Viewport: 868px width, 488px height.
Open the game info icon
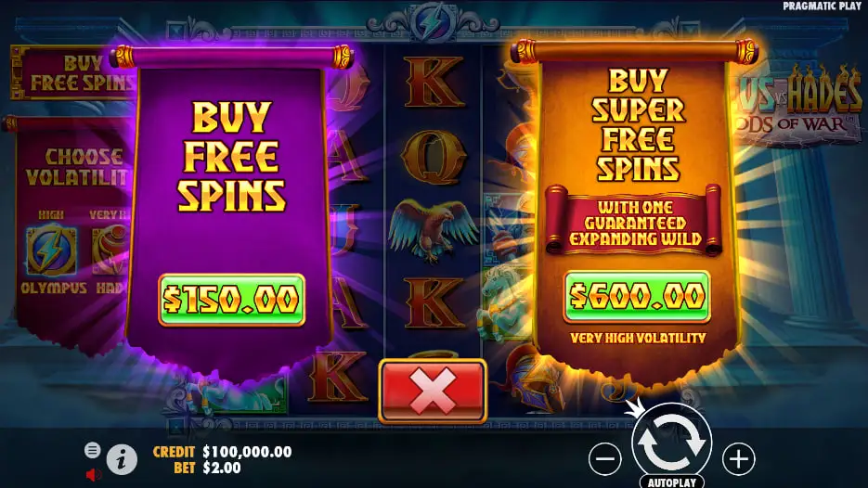tap(122, 458)
